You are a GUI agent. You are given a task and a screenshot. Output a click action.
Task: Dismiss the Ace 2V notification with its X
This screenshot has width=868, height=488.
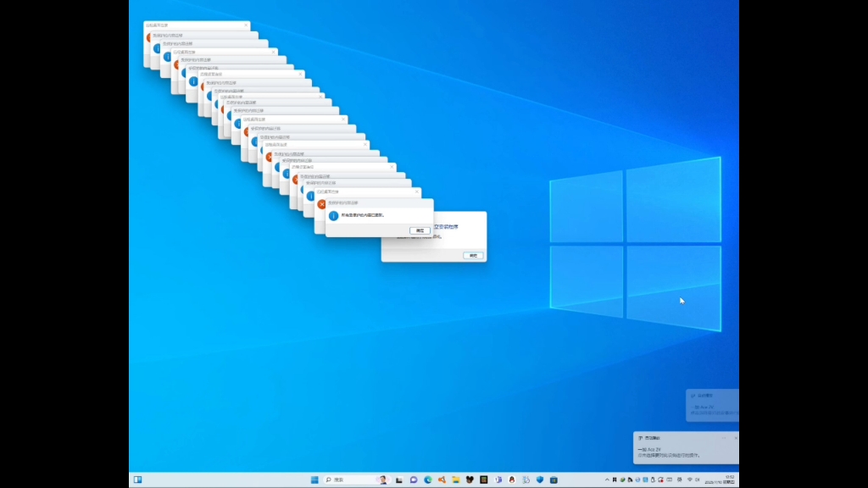(735, 438)
